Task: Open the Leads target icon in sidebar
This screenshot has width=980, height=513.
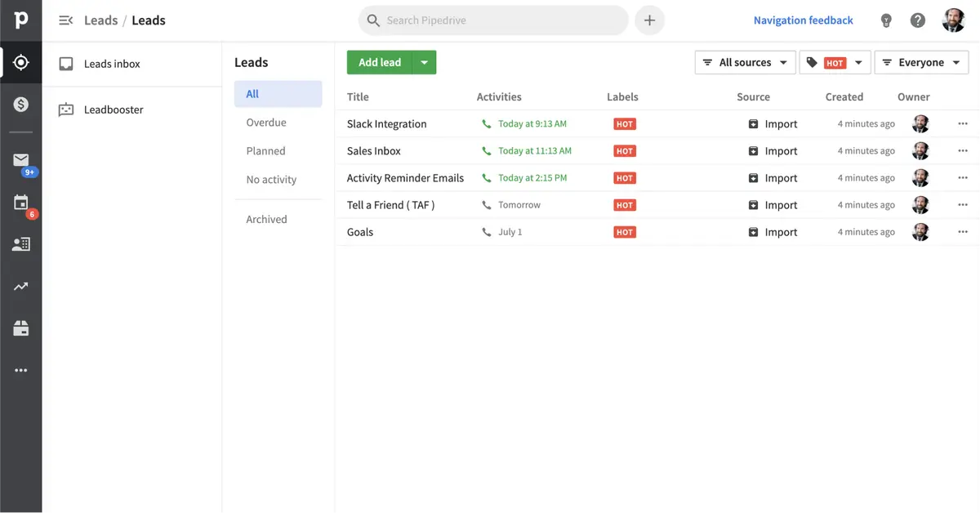Action: pos(21,63)
